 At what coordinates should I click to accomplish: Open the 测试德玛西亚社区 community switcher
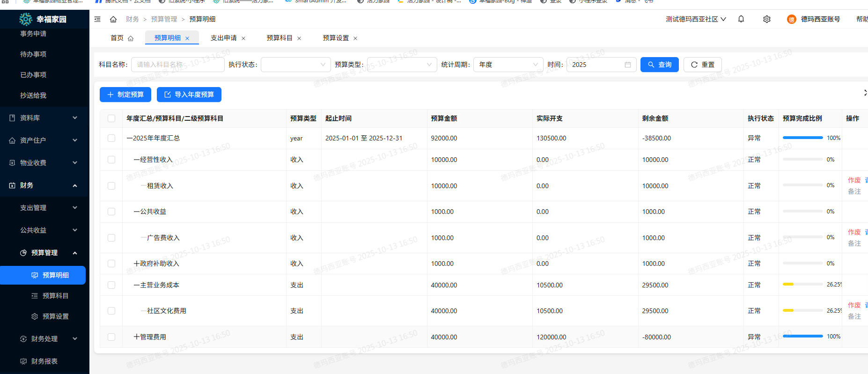click(696, 19)
